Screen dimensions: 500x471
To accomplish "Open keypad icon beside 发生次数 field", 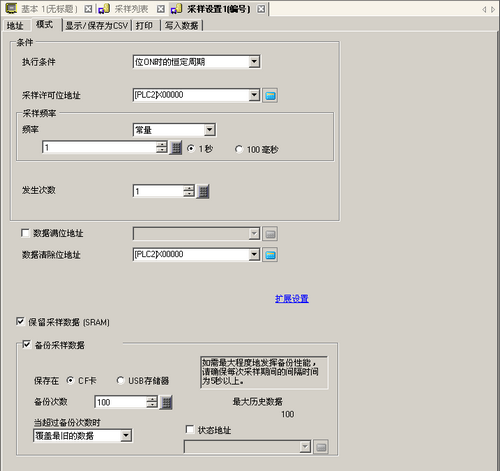I will [203, 191].
